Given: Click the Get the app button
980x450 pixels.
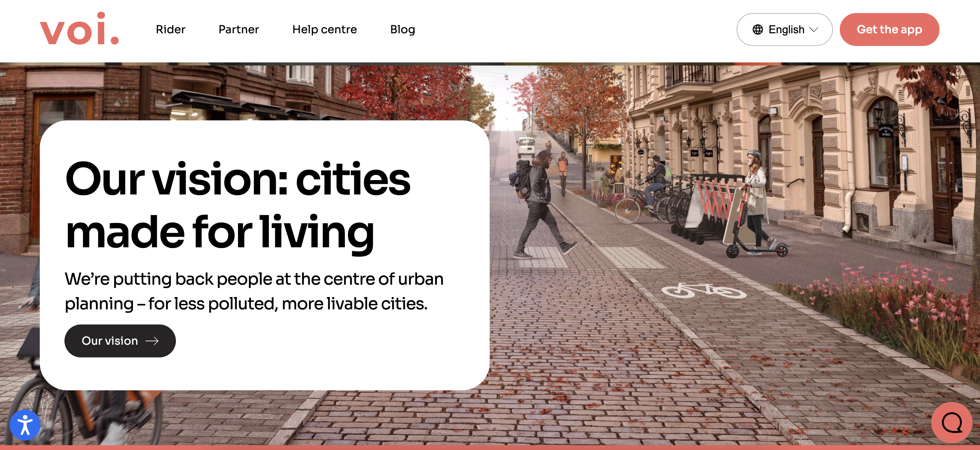Looking at the screenshot, I should point(889,30).
